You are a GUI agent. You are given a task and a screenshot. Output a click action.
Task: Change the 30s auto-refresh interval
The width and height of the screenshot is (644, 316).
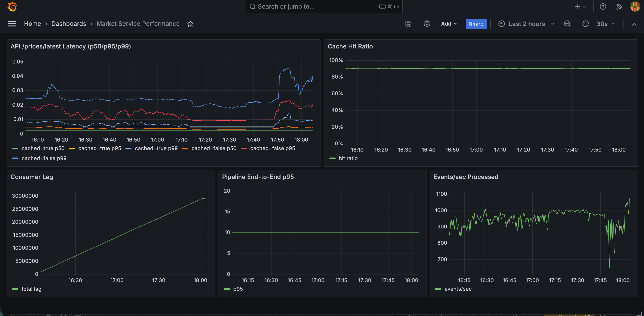coord(605,24)
